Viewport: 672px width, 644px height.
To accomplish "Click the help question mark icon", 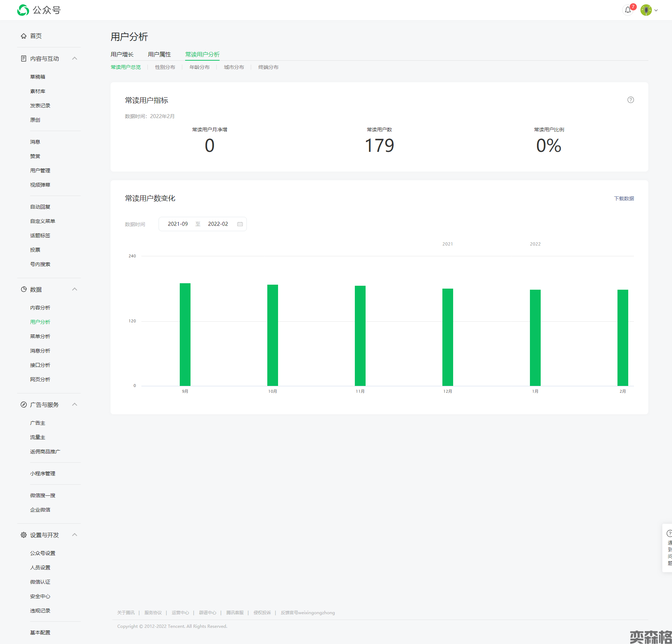I will pyautogui.click(x=630, y=100).
